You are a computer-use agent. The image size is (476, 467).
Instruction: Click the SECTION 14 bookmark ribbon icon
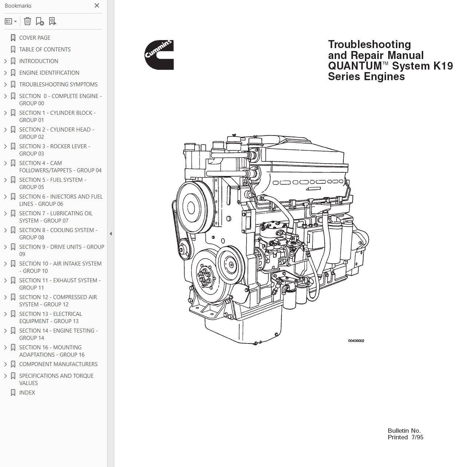[13, 331]
